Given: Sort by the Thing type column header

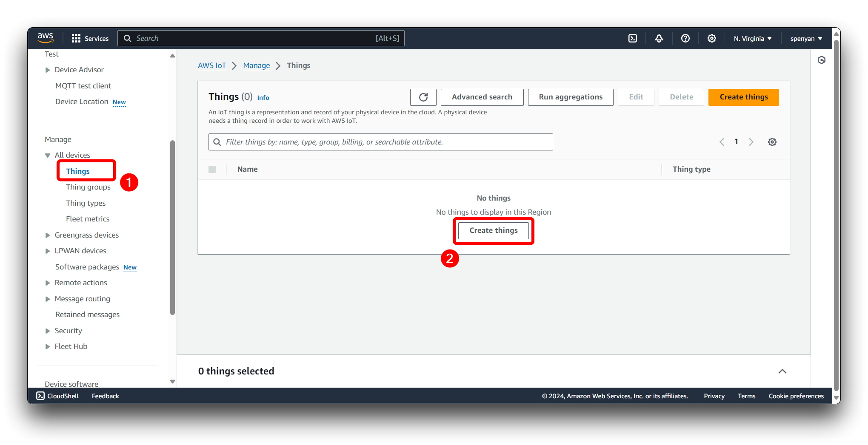Looking at the screenshot, I should 691,169.
